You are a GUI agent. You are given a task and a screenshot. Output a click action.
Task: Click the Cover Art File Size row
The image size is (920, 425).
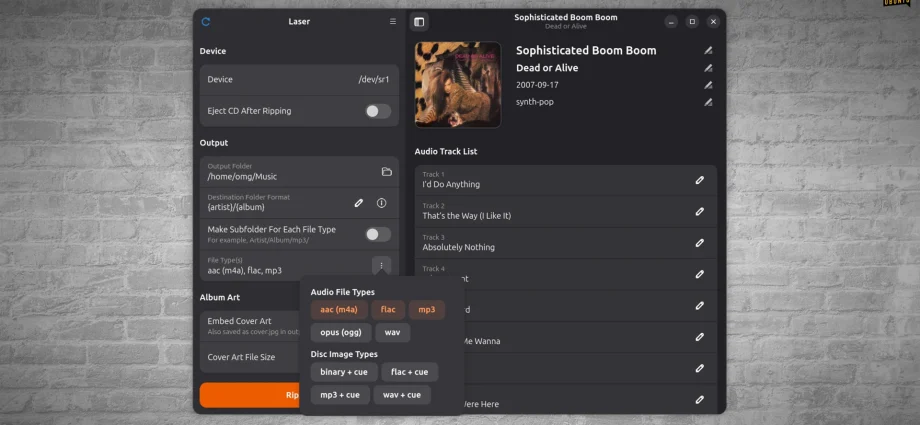click(250, 357)
